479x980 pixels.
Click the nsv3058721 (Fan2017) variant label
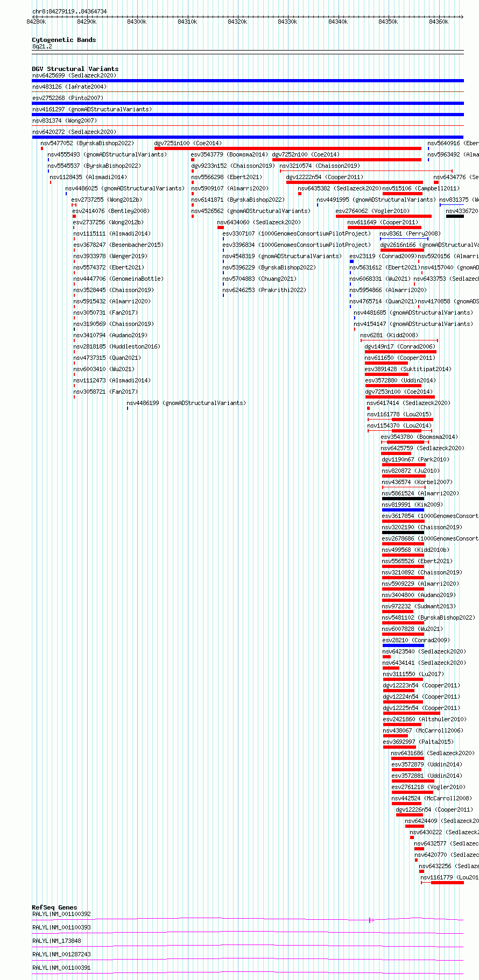point(105,392)
